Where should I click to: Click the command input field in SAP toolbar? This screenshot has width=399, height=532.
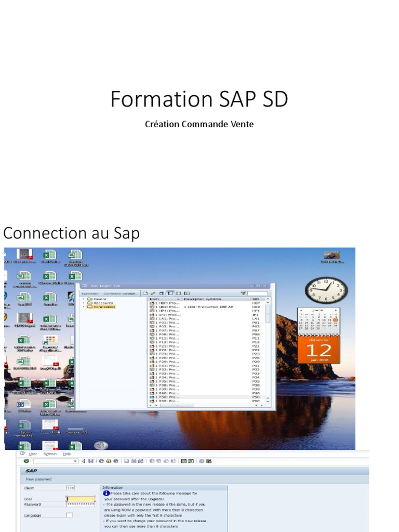56,461
